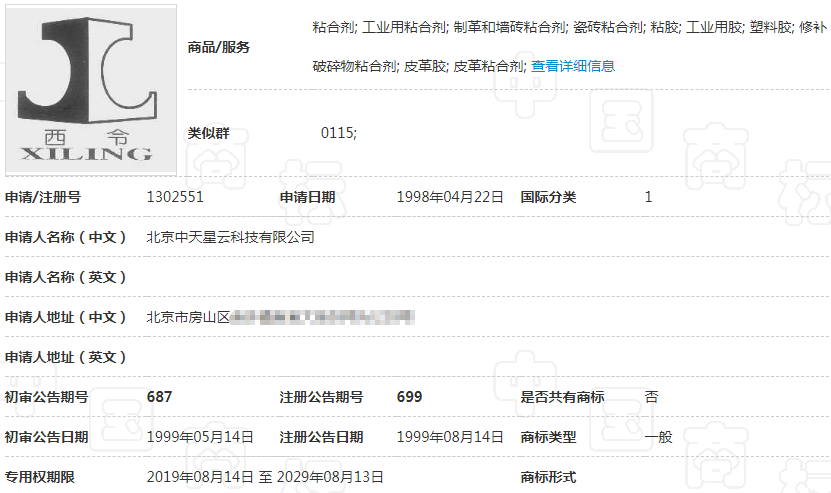Viewport: 831px width, 493px height.
Task: Click the 是否共有商标 label
Action: 562,397
